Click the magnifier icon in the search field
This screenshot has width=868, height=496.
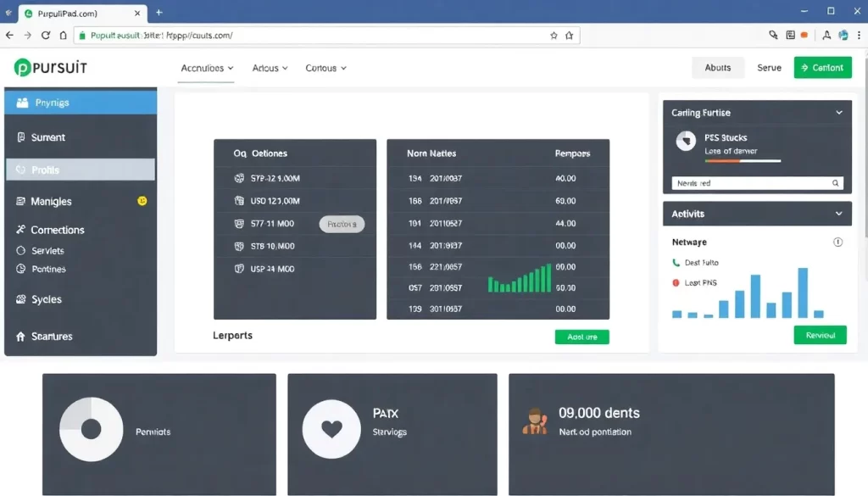pyautogui.click(x=835, y=183)
